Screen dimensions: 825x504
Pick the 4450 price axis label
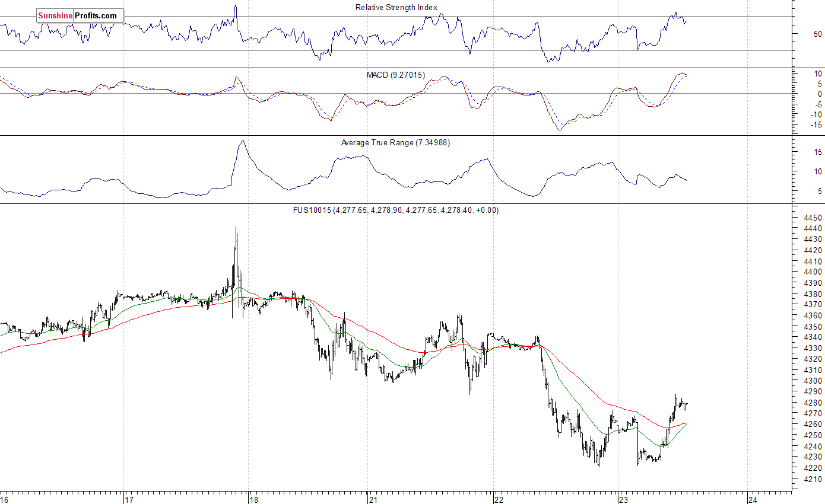coord(813,218)
